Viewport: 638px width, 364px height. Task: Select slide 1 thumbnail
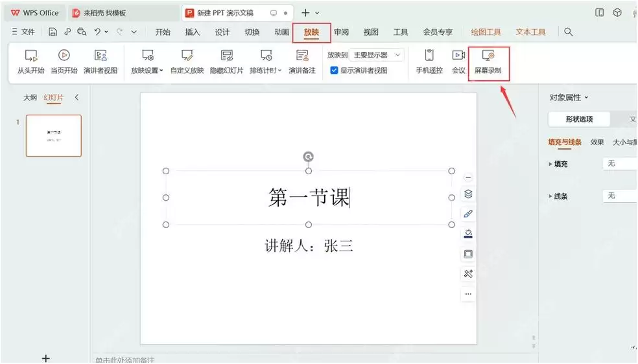(54, 135)
